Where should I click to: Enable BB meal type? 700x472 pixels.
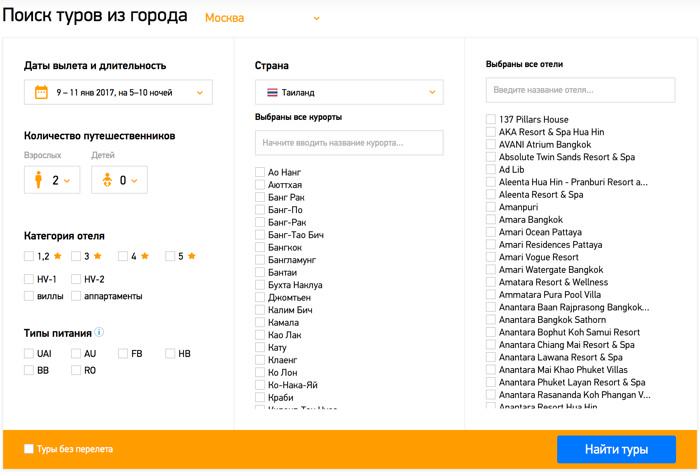click(x=29, y=370)
